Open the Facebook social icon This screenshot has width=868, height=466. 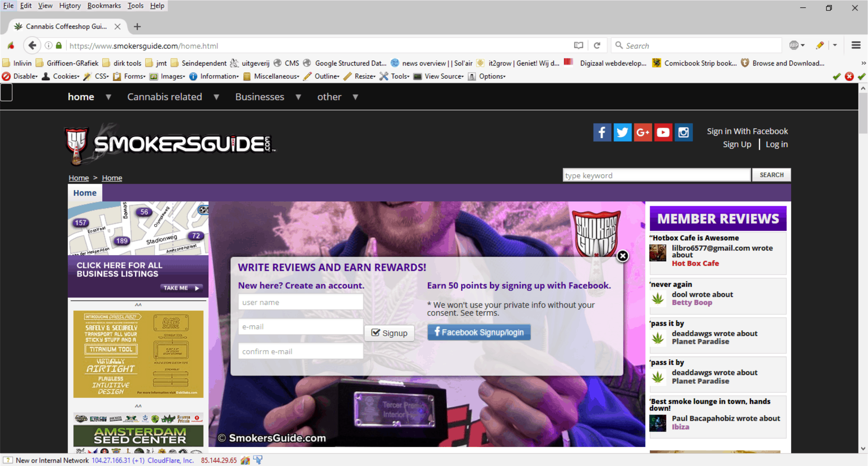pyautogui.click(x=602, y=133)
